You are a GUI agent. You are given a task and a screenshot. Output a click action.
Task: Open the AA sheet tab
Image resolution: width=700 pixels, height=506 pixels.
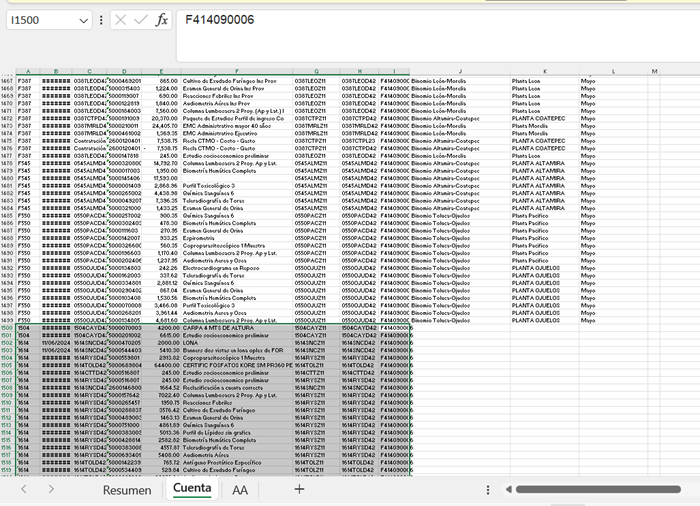pyautogui.click(x=240, y=490)
